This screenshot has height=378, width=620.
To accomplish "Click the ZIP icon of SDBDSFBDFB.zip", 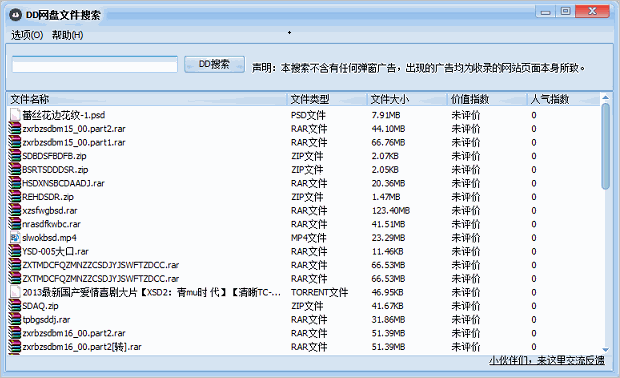I will pyautogui.click(x=15, y=156).
